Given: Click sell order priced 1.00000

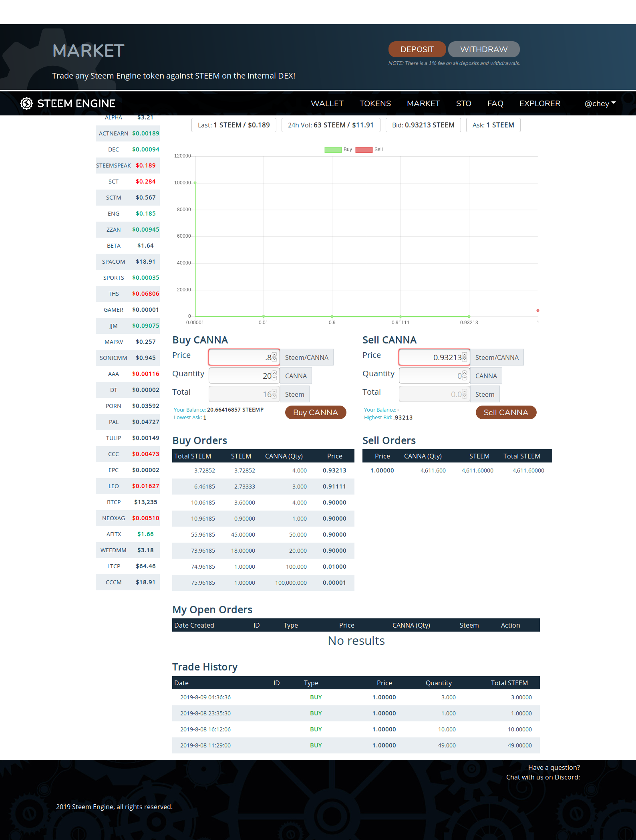Looking at the screenshot, I should click(457, 470).
